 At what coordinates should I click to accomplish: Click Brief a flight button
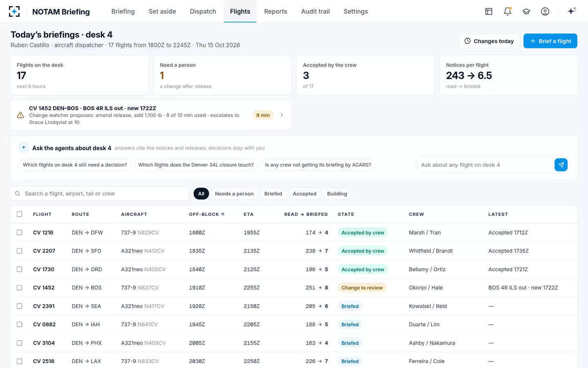550,41
